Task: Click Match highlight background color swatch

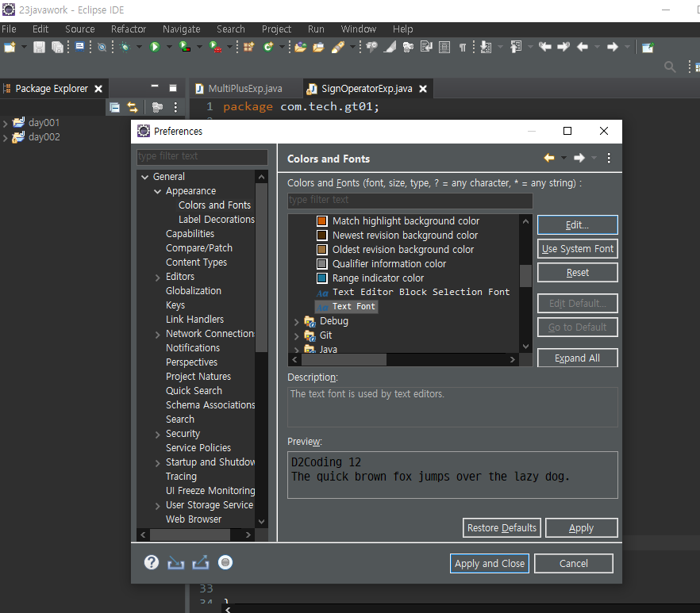Action: tap(322, 220)
